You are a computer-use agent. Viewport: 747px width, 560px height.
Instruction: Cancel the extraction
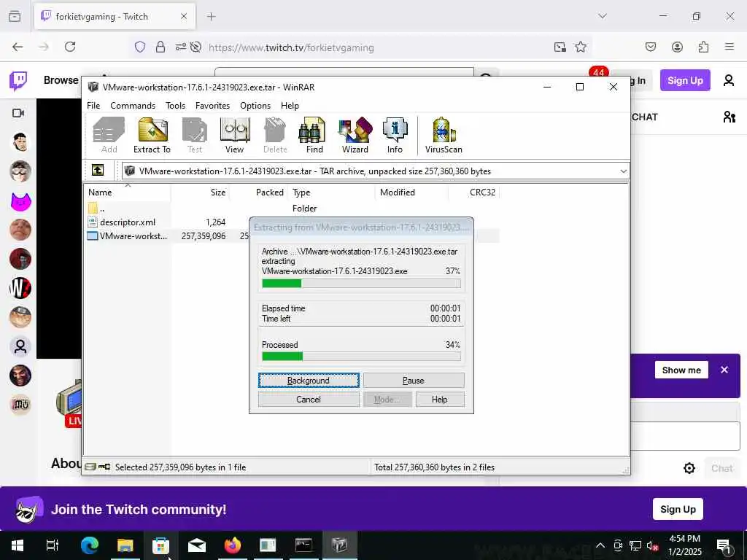309,400
